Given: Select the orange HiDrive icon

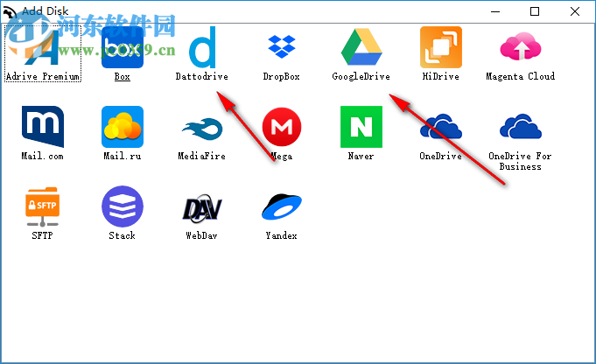Looking at the screenshot, I should click(x=441, y=47).
